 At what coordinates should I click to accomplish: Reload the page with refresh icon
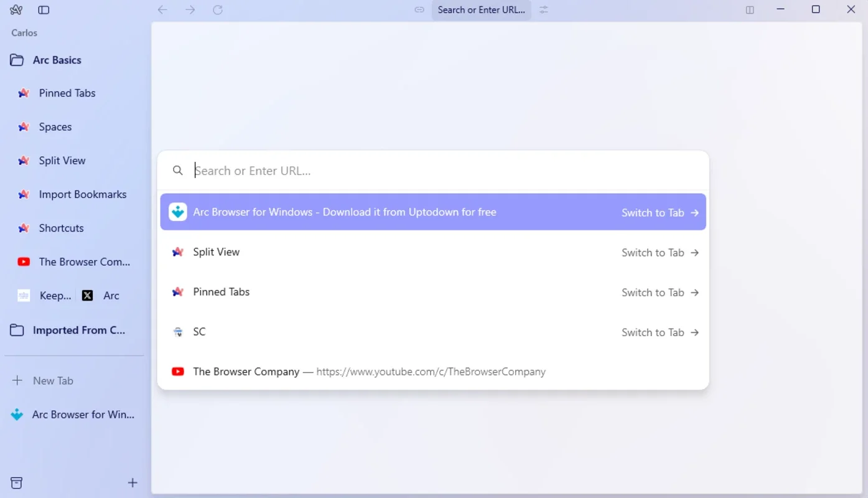218,10
